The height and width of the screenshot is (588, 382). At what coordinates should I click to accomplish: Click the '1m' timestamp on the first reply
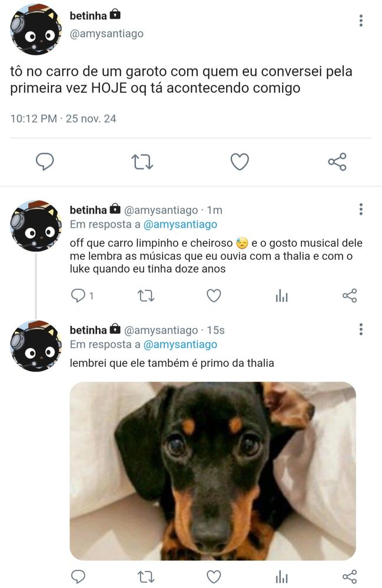click(x=214, y=209)
